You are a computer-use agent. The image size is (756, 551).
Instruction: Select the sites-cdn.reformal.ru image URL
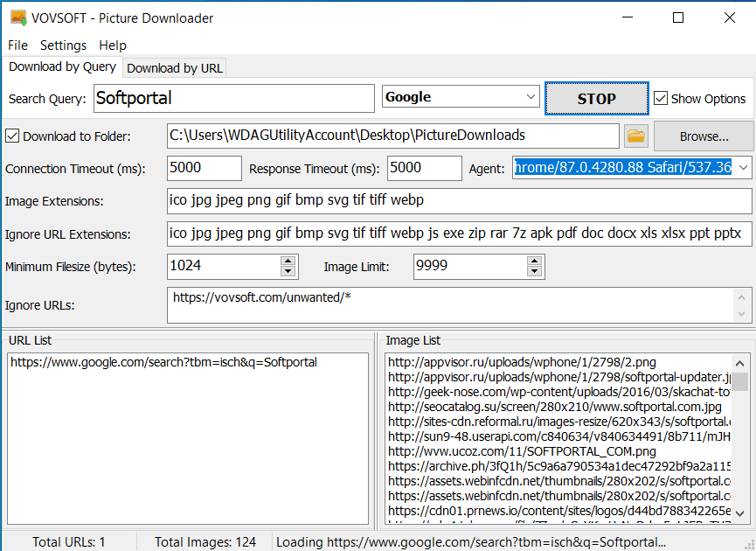pyautogui.click(x=559, y=422)
